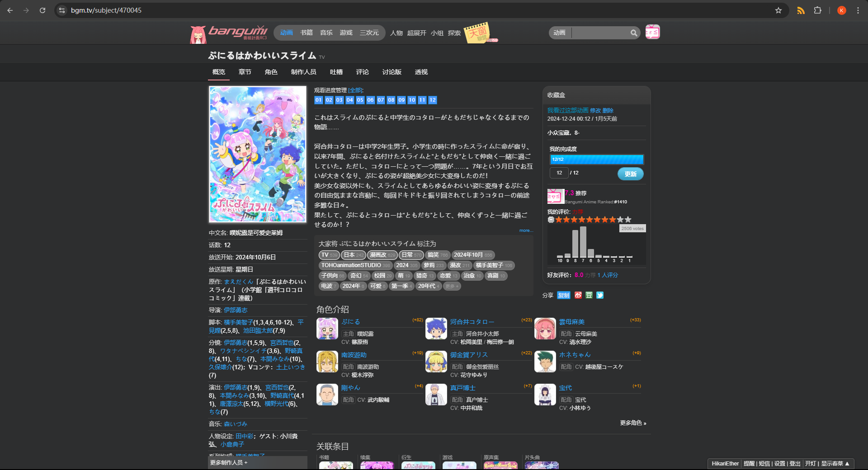Expand synopsis with more... link
The height and width of the screenshot is (470, 868).
tap(526, 230)
